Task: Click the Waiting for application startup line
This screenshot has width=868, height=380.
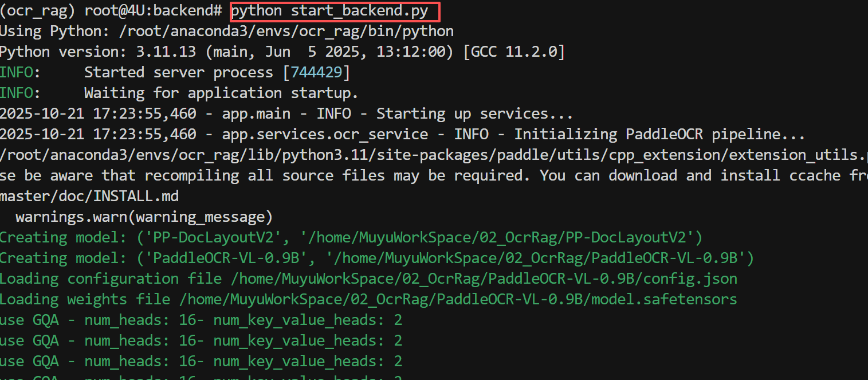Action: click(x=221, y=93)
